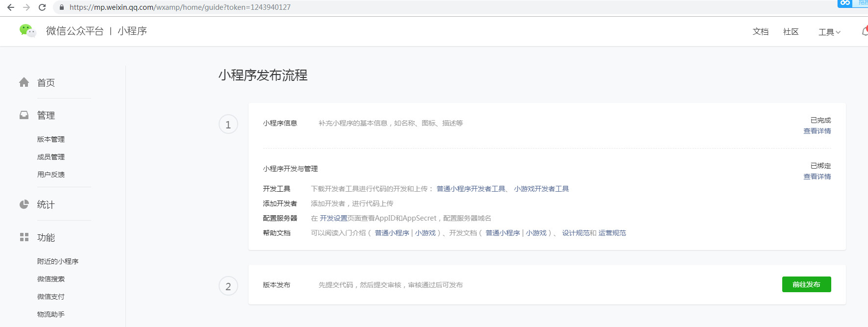The width and height of the screenshot is (868, 327).
Task: Select 统计 in sidebar
Action: [46, 204]
